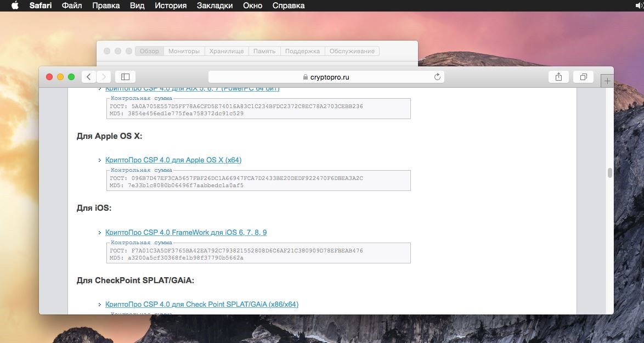
Task: Click the cryptopro.ru address bar
Action: click(326, 77)
